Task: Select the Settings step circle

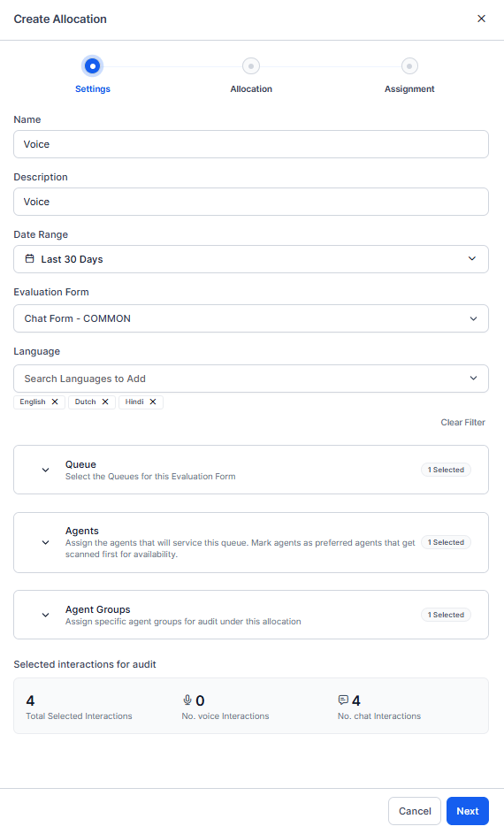Action: click(93, 66)
